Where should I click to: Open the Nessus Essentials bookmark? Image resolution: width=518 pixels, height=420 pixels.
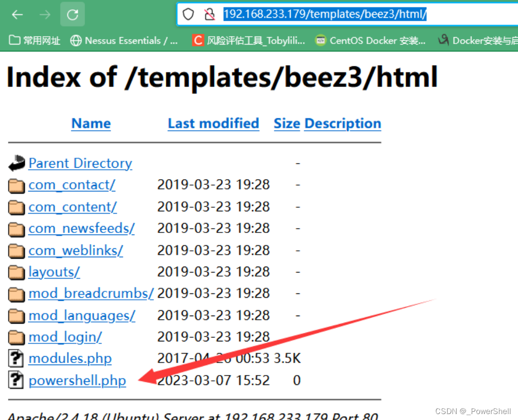click(x=124, y=41)
